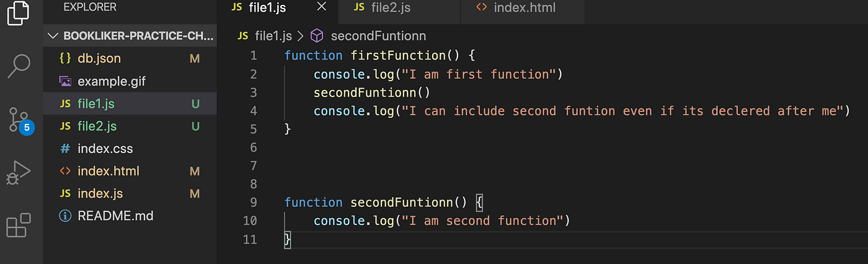Open the Explorer activity bar icon
This screenshot has height=264, width=868.
pos(18,13)
